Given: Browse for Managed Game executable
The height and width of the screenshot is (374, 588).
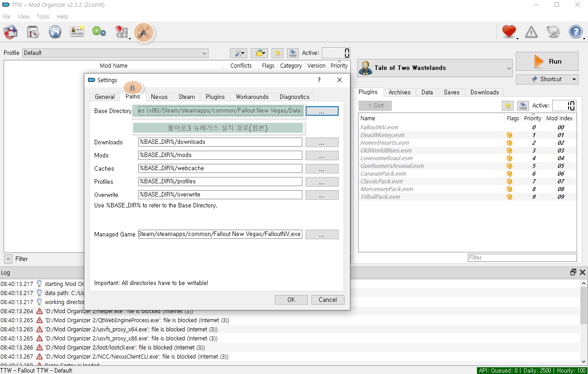Looking at the screenshot, I should tap(322, 235).
